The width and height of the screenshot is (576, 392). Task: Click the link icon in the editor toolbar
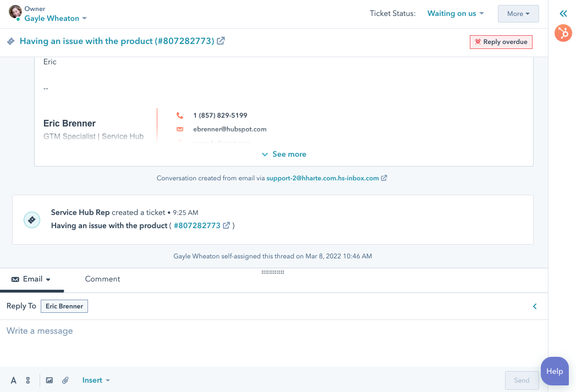click(x=28, y=380)
